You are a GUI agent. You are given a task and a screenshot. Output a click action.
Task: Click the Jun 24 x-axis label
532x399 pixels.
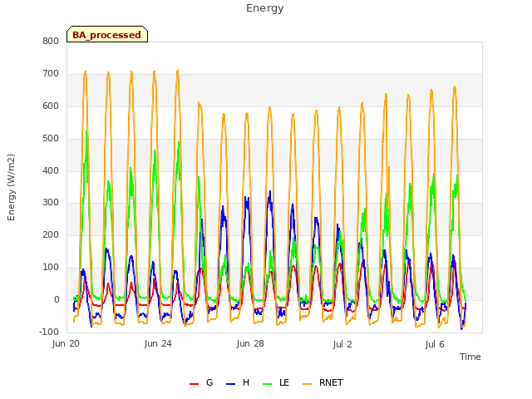click(158, 343)
